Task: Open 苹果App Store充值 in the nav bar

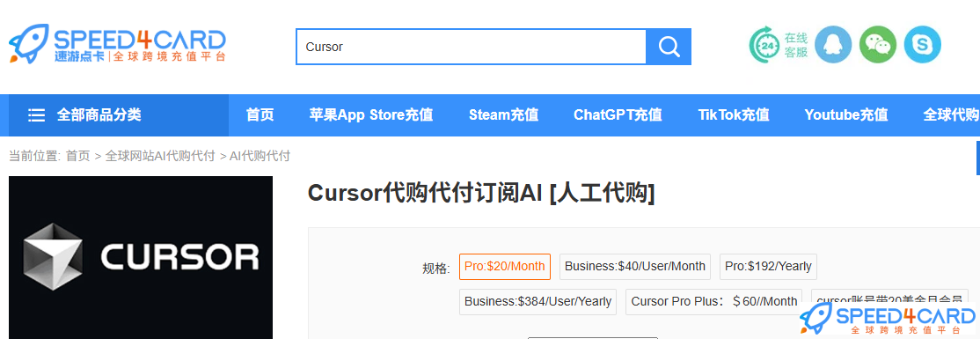Action: pos(371,115)
